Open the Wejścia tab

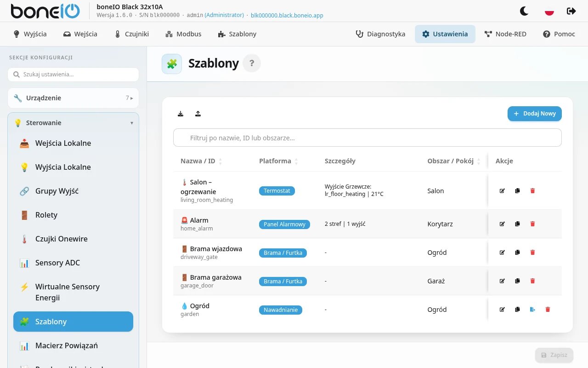(80, 34)
